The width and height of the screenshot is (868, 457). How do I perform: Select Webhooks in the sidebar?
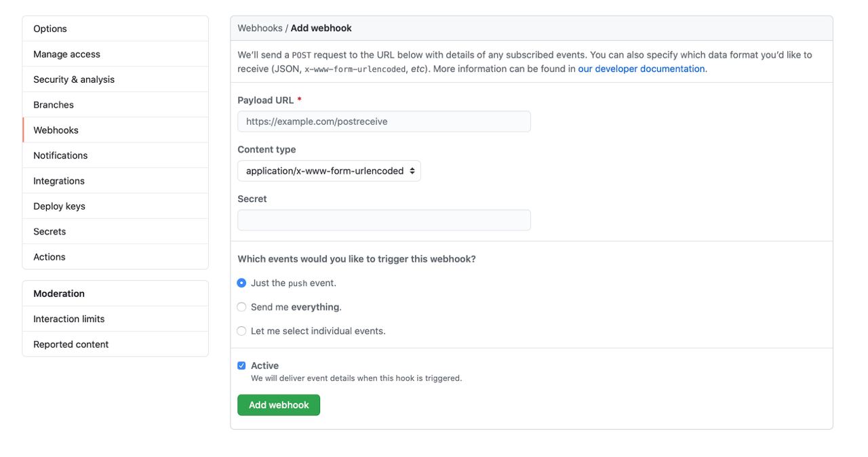(115, 130)
